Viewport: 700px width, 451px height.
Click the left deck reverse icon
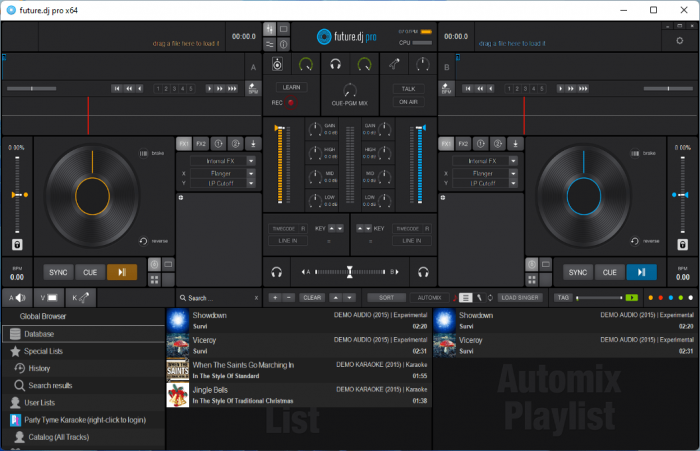click(144, 241)
